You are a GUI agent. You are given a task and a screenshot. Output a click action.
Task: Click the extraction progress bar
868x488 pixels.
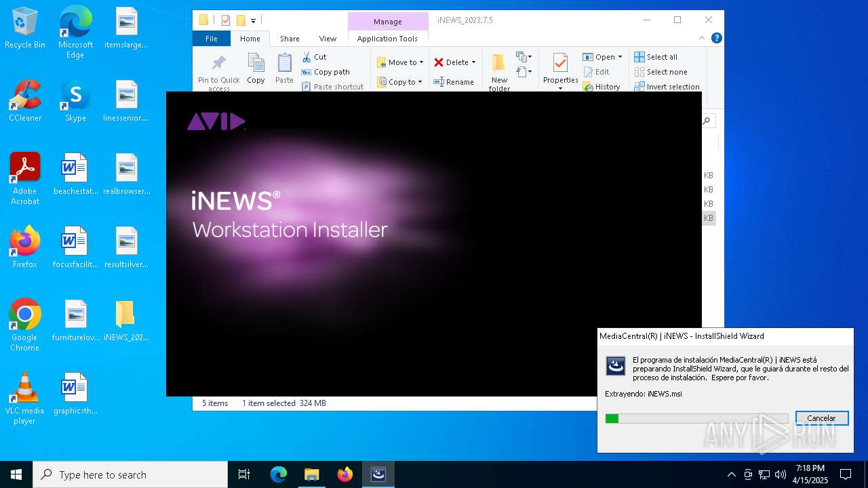point(696,418)
